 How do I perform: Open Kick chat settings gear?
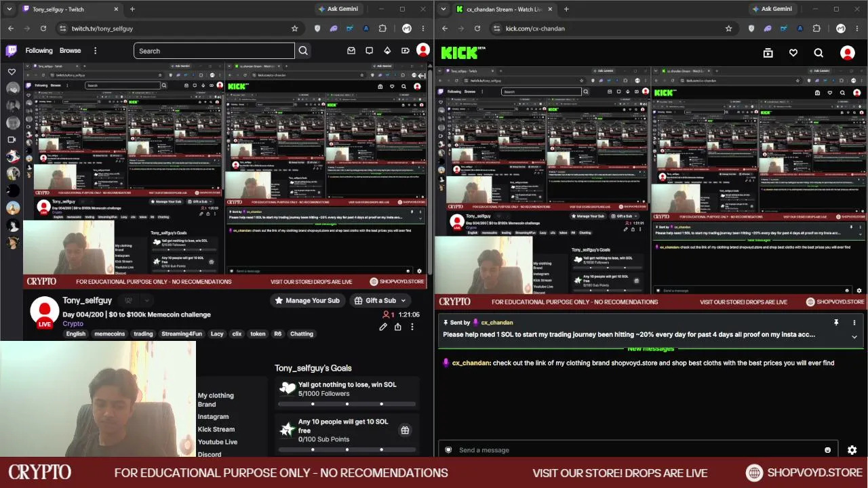tap(852, 450)
